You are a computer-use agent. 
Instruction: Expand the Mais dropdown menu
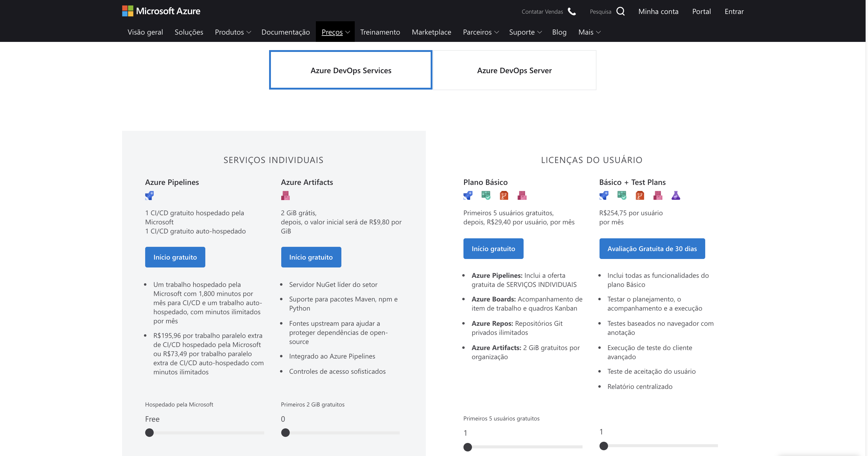coord(589,32)
